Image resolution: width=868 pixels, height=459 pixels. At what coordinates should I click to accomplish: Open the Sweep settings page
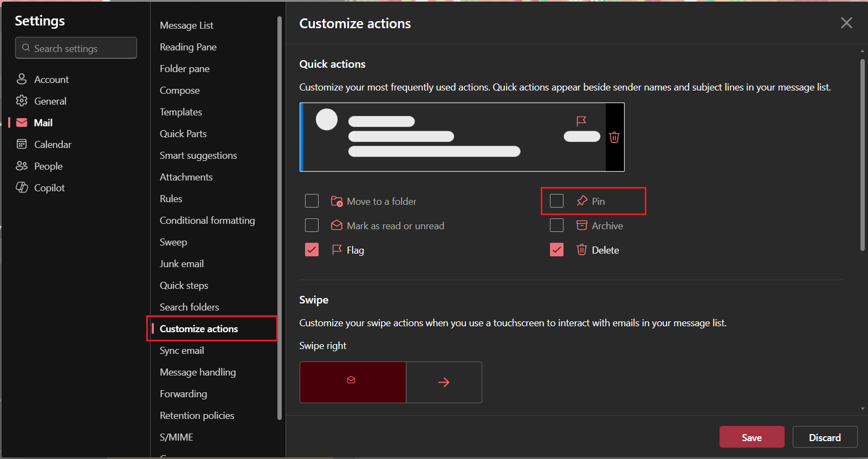[173, 242]
